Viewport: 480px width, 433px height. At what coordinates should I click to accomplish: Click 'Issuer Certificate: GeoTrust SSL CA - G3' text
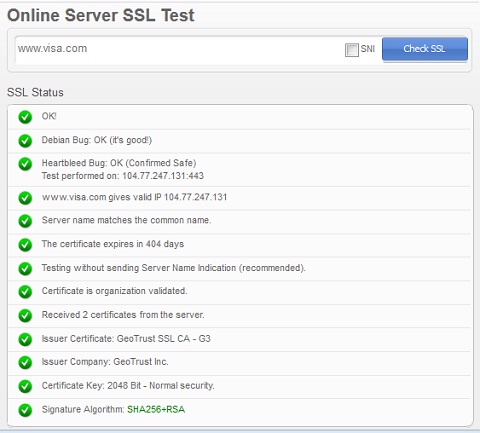point(126,339)
